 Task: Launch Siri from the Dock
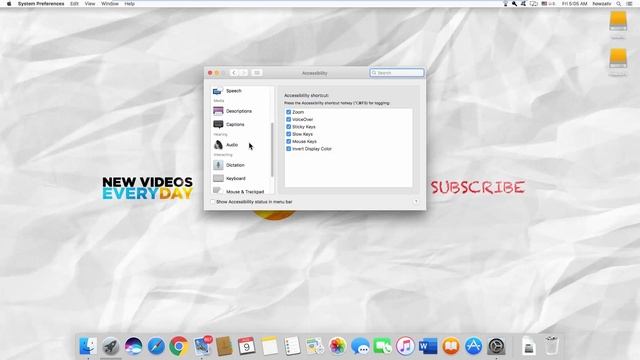point(133,346)
